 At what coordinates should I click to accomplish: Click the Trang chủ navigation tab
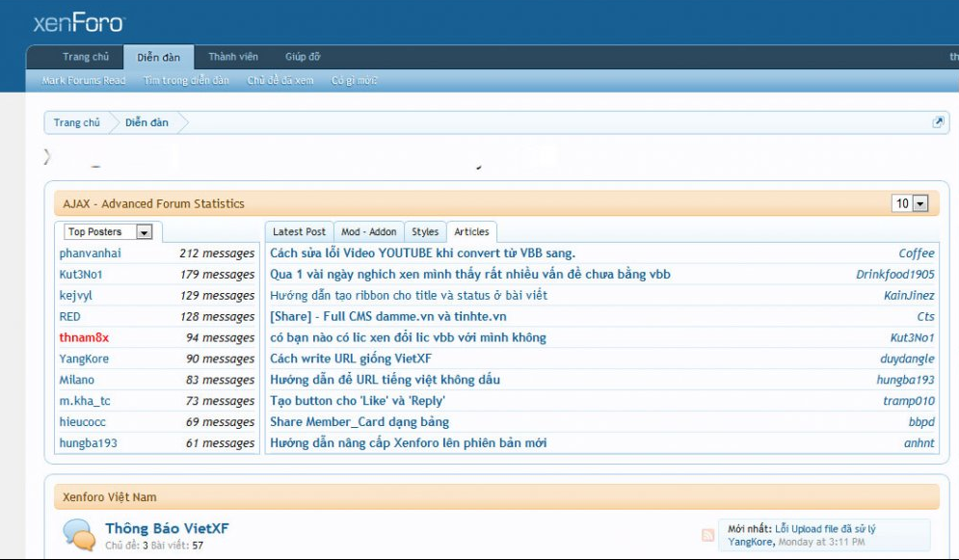(x=86, y=57)
